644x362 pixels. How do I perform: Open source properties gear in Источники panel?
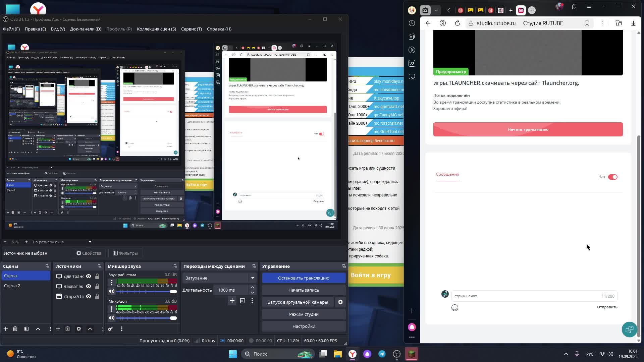point(79,329)
